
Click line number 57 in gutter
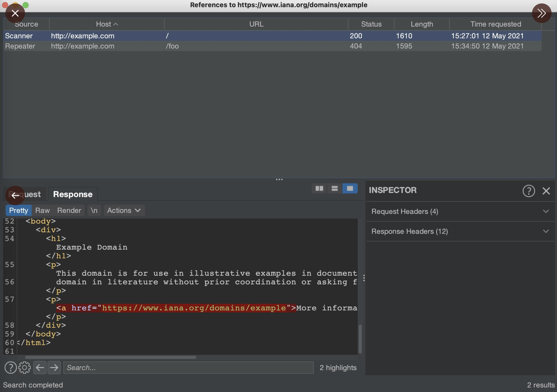10,299
